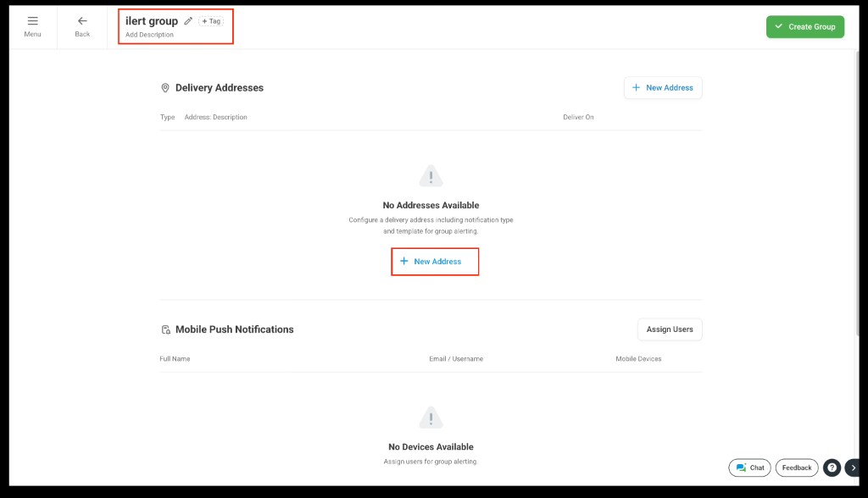Add a tag with the + Tag button
The image size is (868, 498).
click(211, 21)
